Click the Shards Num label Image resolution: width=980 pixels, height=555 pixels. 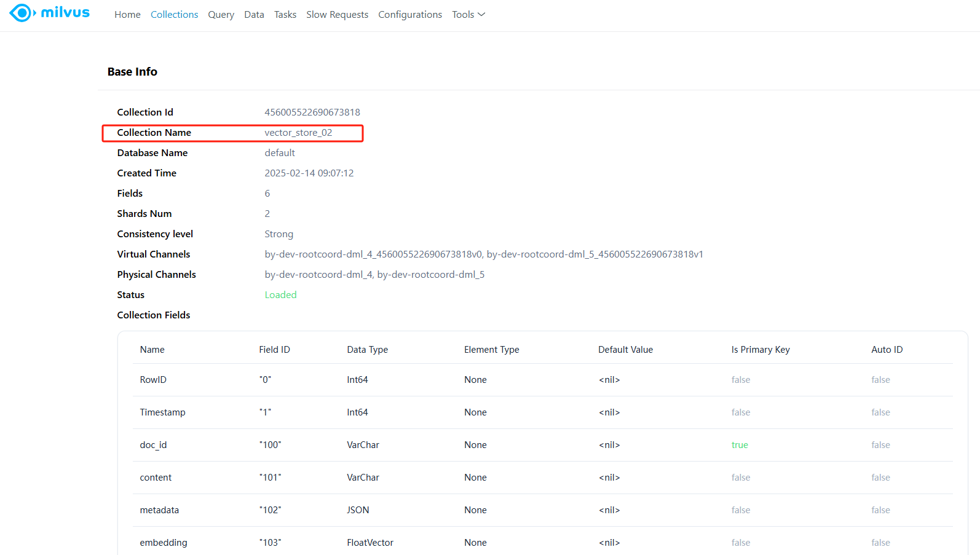pos(144,214)
